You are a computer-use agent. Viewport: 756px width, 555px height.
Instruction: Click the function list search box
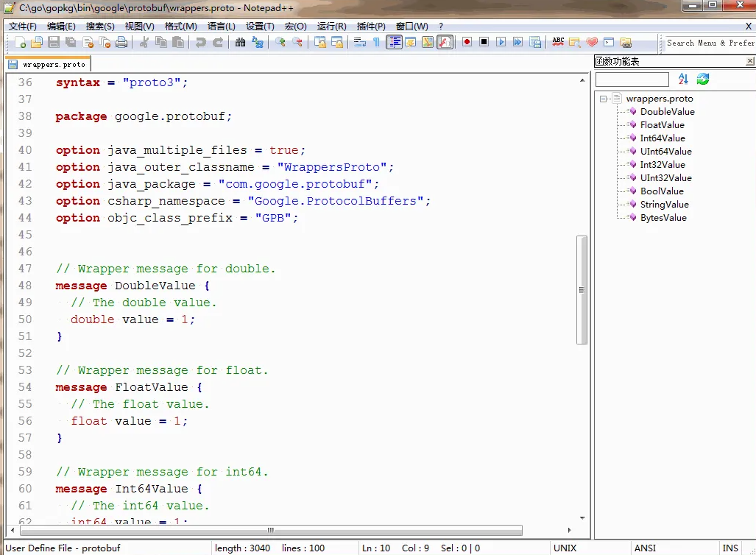coord(632,79)
